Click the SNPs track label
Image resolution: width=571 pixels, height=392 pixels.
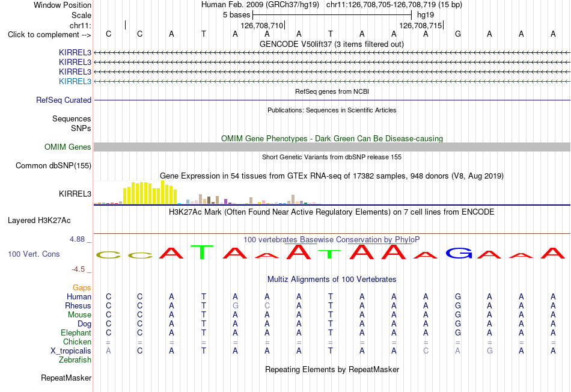click(x=81, y=128)
